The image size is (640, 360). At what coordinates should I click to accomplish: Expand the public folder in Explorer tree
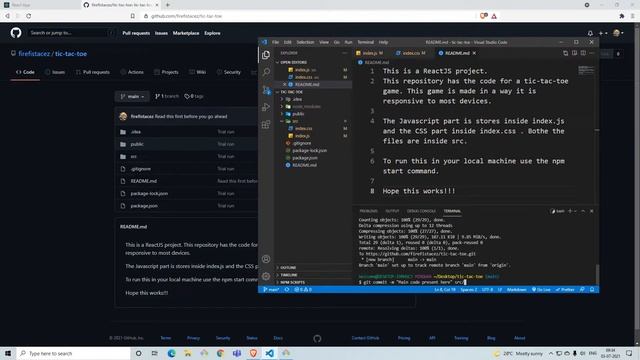pyautogui.click(x=298, y=114)
